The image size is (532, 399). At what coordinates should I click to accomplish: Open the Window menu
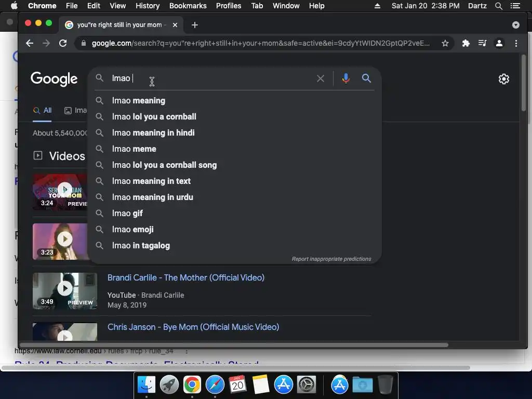[x=286, y=6]
